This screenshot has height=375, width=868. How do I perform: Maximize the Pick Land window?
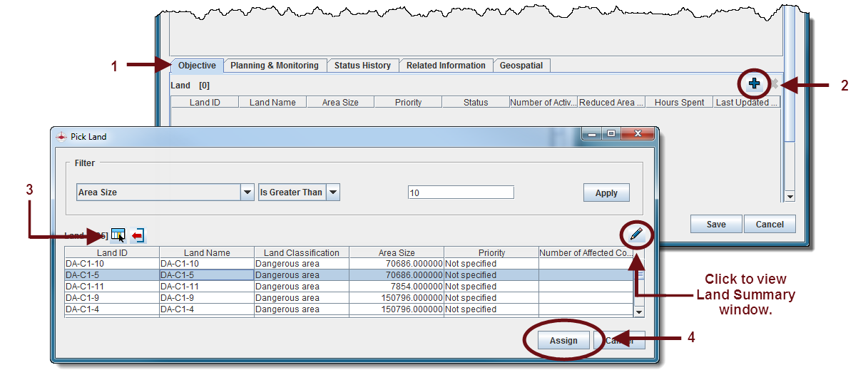(611, 134)
